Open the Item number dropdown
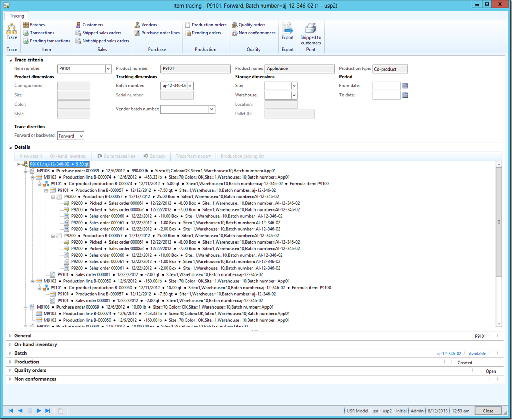The width and height of the screenshot is (512, 420). [108, 69]
